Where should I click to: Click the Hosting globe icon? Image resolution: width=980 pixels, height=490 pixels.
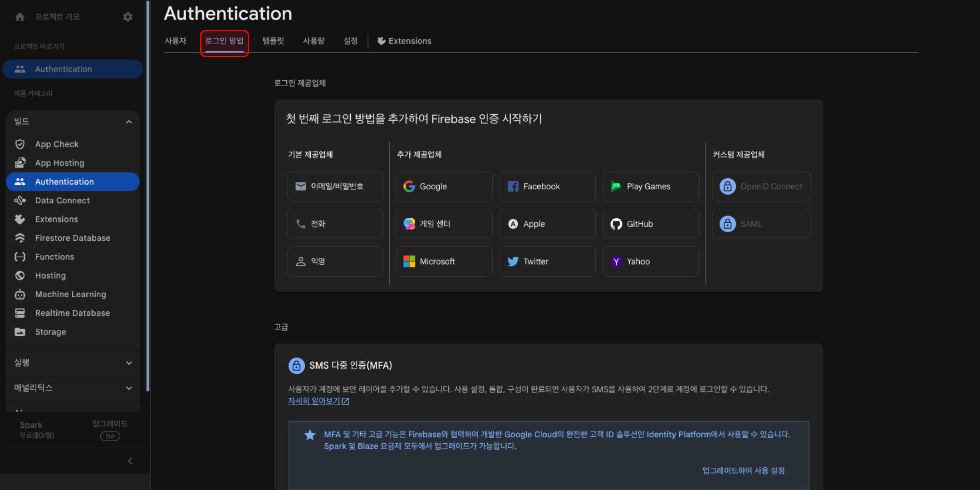20,275
